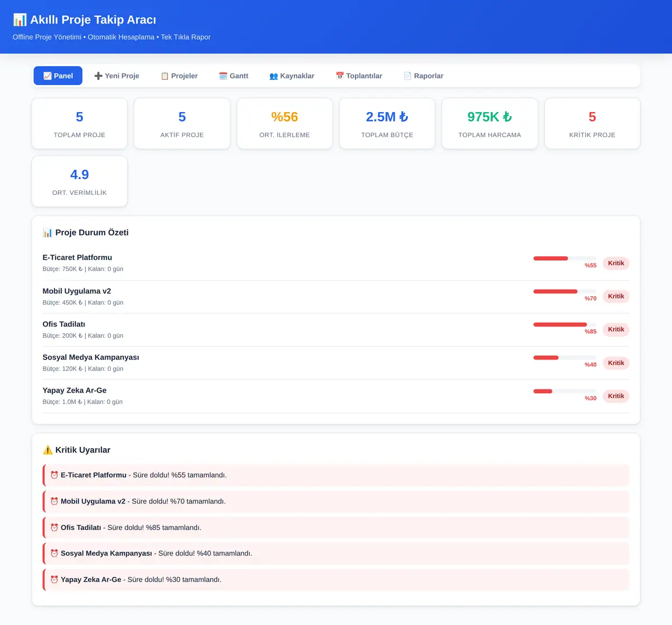This screenshot has width=672, height=625.
Task: Click the bar chart icon beside Proje Durum Özeti
Action: (48, 232)
